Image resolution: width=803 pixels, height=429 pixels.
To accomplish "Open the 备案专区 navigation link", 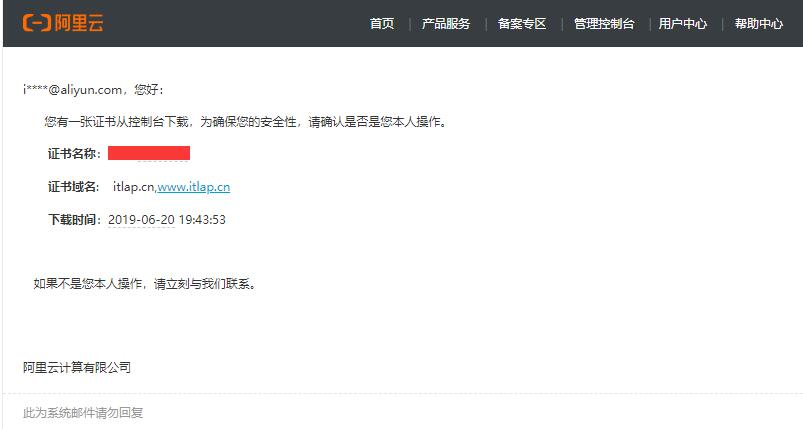I will (x=522, y=24).
